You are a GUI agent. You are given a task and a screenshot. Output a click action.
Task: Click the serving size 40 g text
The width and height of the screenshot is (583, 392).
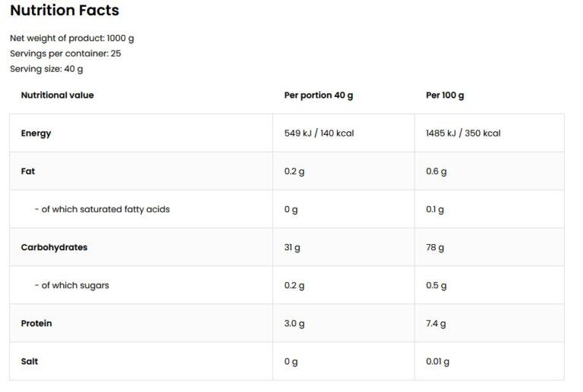tap(46, 68)
